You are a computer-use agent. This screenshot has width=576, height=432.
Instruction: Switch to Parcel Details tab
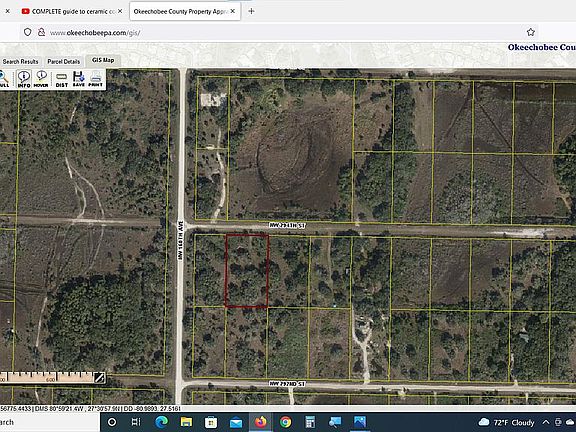63,62
